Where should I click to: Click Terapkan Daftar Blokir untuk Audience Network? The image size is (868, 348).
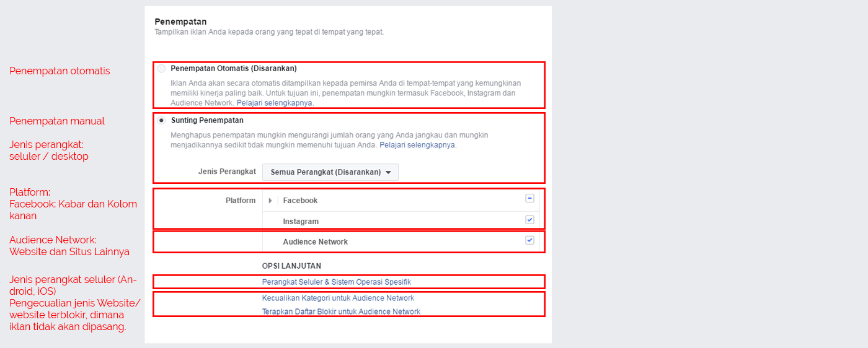(x=341, y=311)
